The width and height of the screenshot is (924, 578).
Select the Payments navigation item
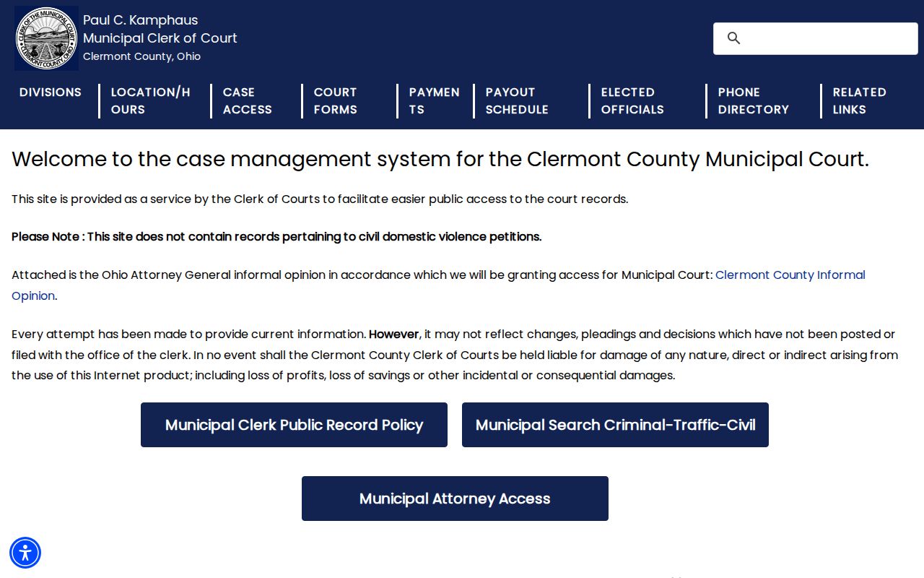[435, 101]
